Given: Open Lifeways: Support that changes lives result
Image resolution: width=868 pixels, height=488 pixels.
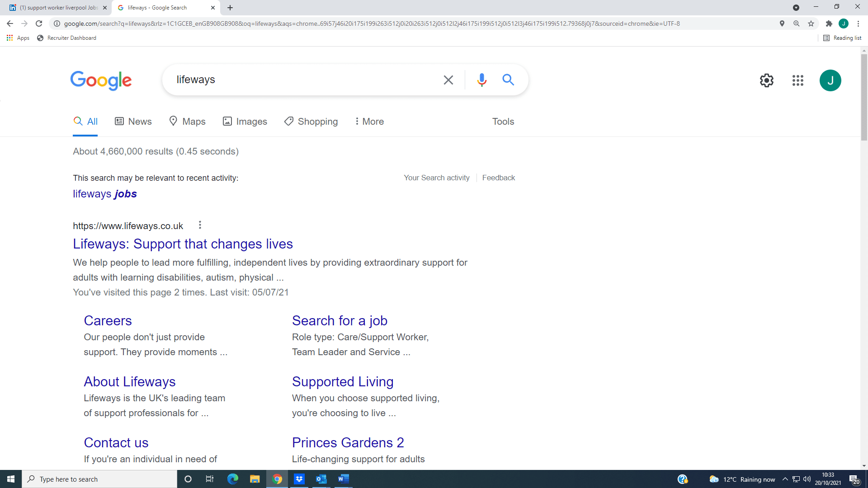Looking at the screenshot, I should (x=183, y=244).
